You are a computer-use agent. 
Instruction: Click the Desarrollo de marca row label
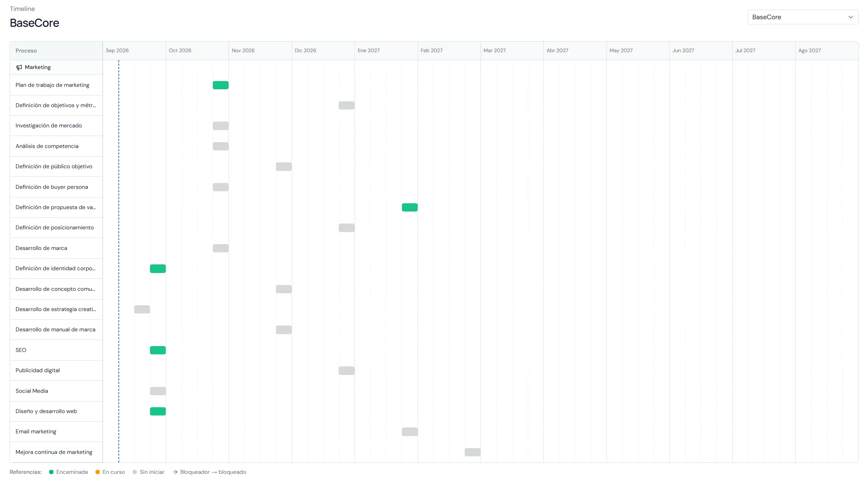(41, 248)
